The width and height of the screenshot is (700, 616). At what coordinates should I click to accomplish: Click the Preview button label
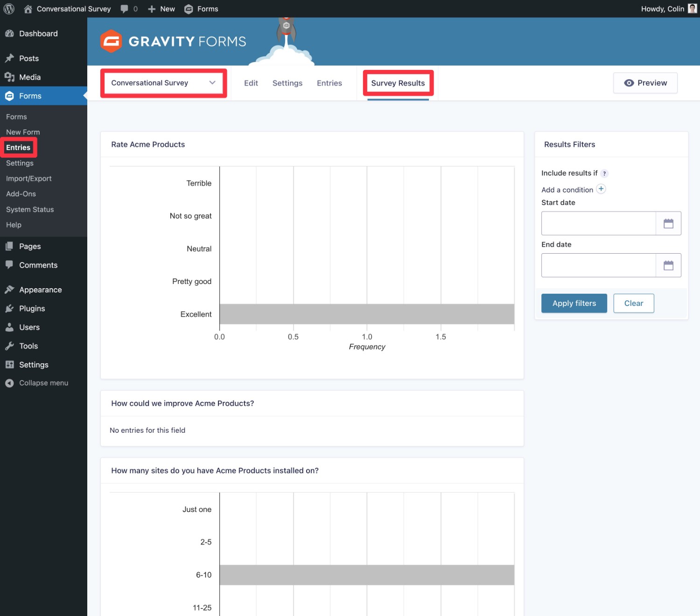click(652, 83)
